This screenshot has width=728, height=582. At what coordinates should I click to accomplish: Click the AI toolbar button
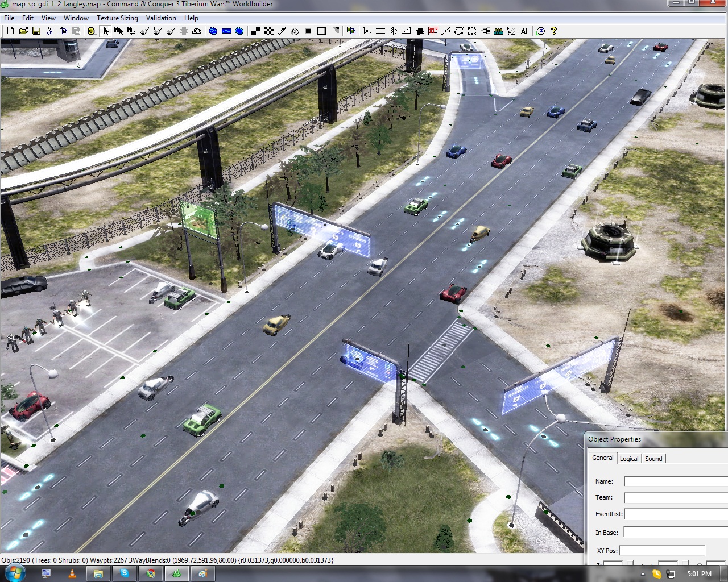pyautogui.click(x=524, y=31)
